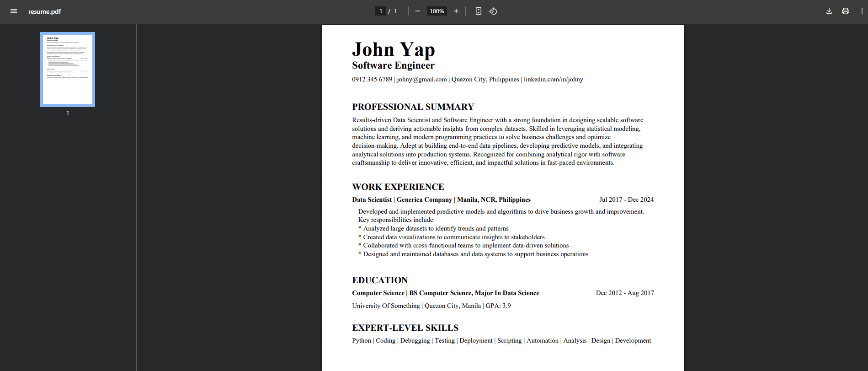
Task: Click the resume.pdf file title
Action: pyautogui.click(x=44, y=11)
